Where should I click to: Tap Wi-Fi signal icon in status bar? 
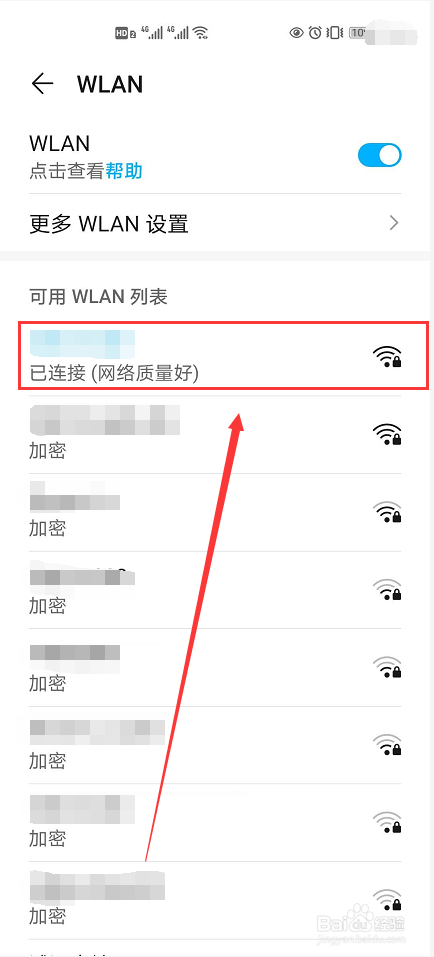(x=200, y=33)
